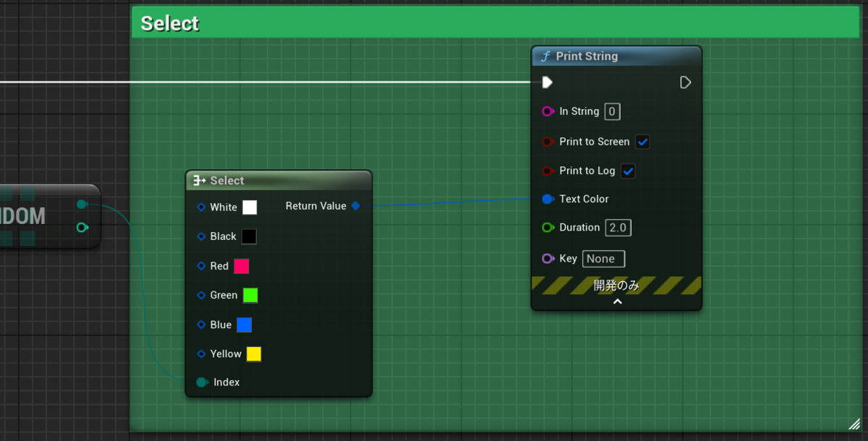
Task: Click the Text Color pin on Print String
Action: click(x=548, y=199)
